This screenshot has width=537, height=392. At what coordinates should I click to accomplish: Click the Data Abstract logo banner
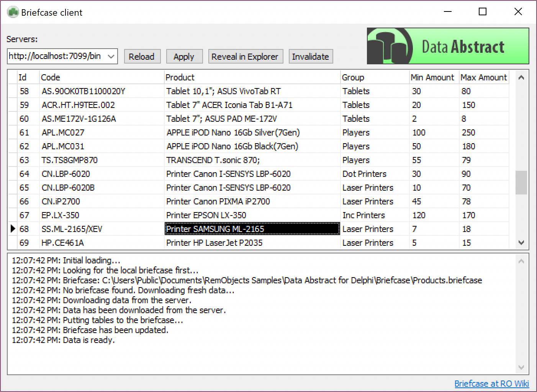point(447,46)
